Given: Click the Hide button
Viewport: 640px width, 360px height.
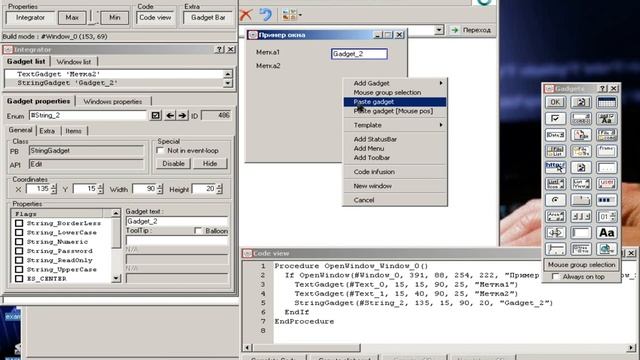Looking at the screenshot, I should point(210,164).
